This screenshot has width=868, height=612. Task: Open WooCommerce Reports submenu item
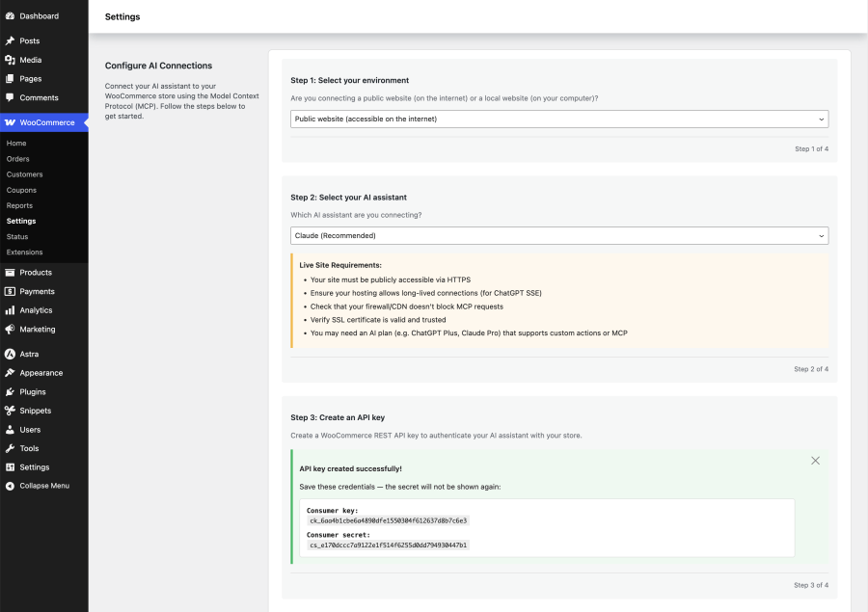point(19,205)
